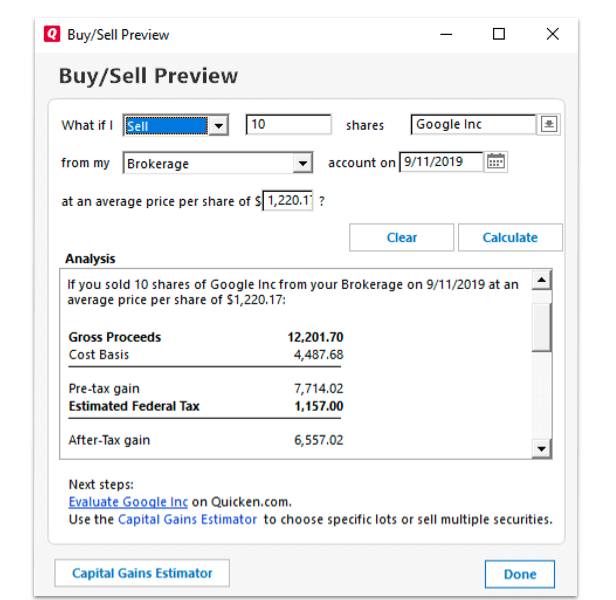Minimize the Buy/Sell Preview window
The image size is (616, 600).
pyautogui.click(x=446, y=34)
